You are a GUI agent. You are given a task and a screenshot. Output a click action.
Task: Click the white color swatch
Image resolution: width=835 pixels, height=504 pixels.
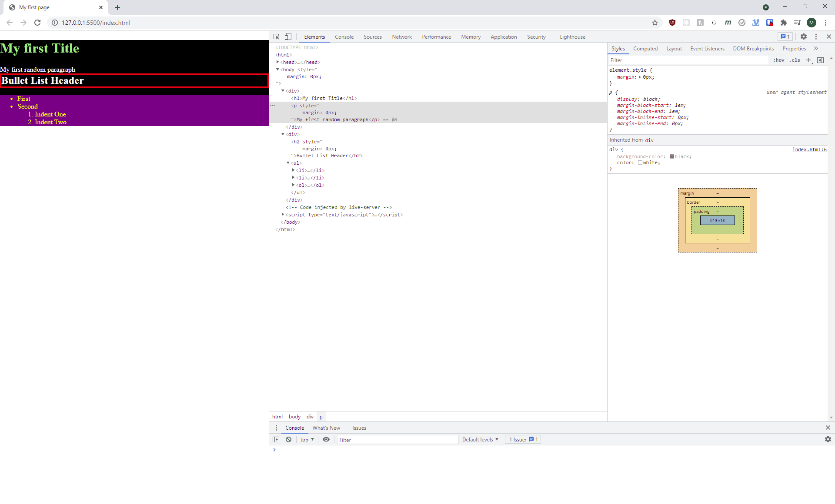pyautogui.click(x=640, y=162)
